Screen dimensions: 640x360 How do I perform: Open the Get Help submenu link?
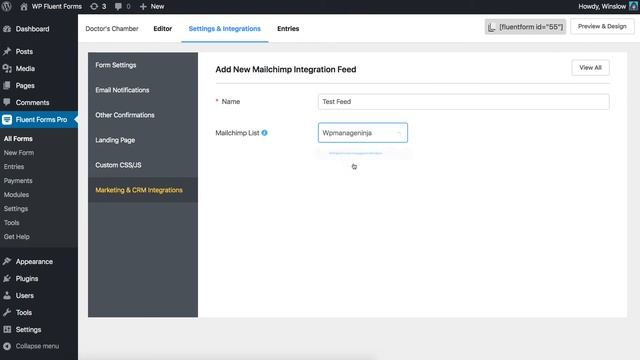pos(17,237)
